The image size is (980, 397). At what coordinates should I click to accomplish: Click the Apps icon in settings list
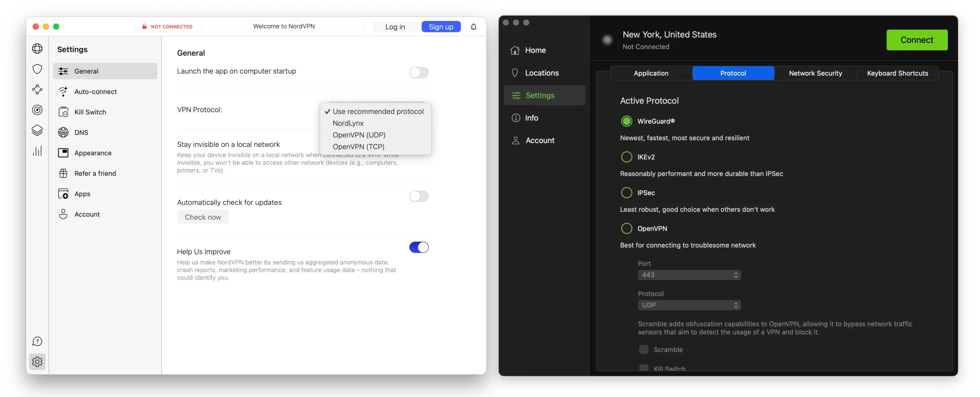[63, 194]
